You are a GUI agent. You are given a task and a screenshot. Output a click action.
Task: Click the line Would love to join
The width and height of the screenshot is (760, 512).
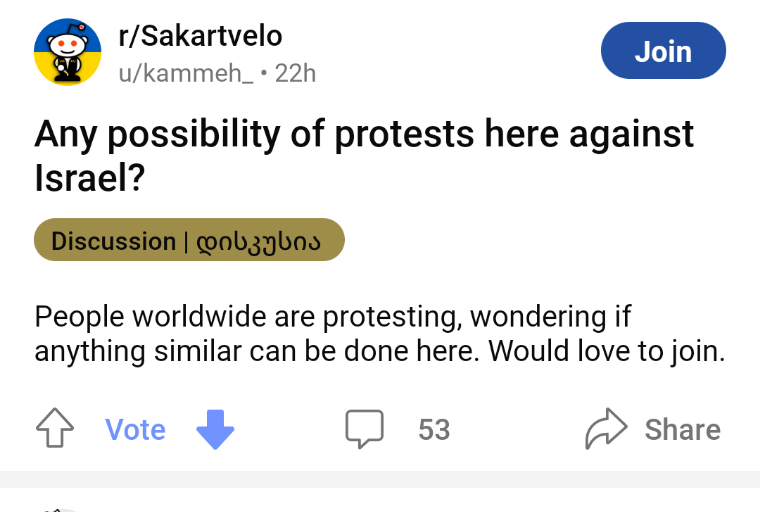[x=607, y=351]
